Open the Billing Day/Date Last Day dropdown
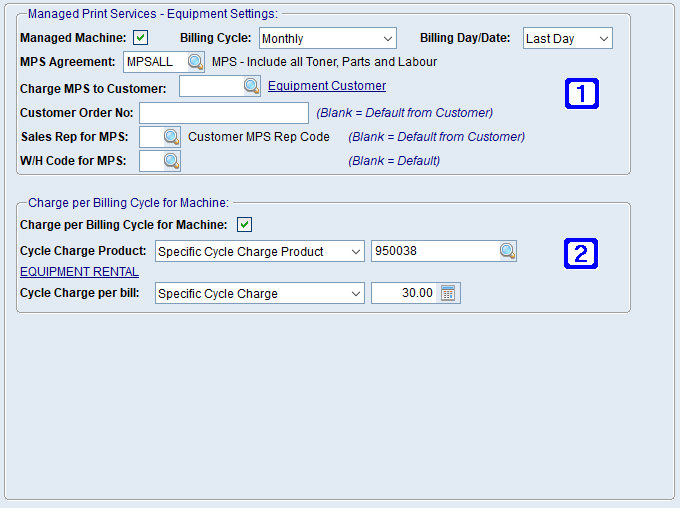 568,38
